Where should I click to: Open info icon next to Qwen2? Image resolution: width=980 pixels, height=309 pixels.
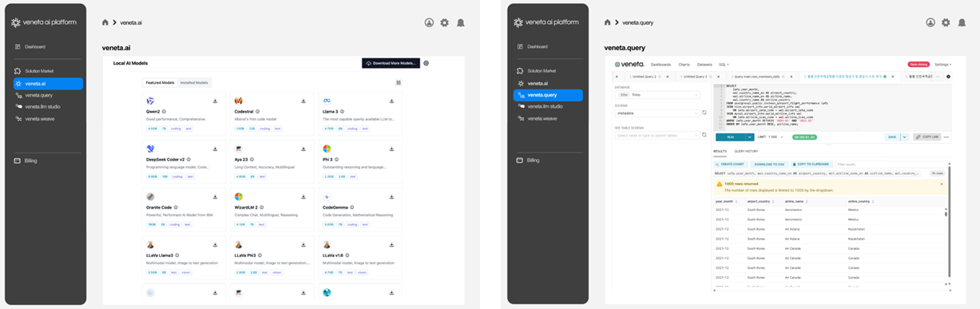[x=164, y=112]
